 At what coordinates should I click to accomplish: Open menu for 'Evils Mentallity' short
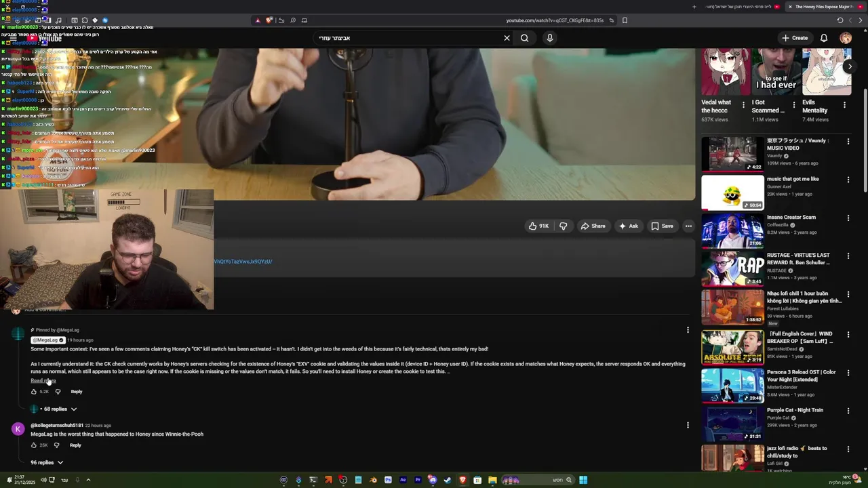coord(844,104)
